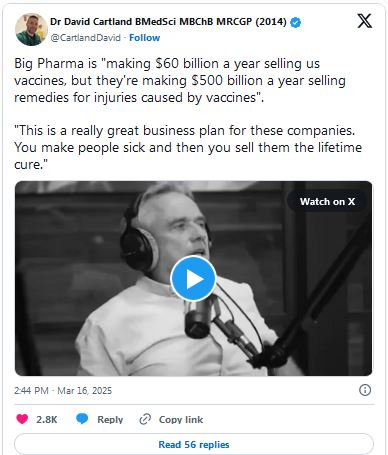Click the X logo in the tweet corner
This screenshot has height=455, width=388.
click(365, 21)
